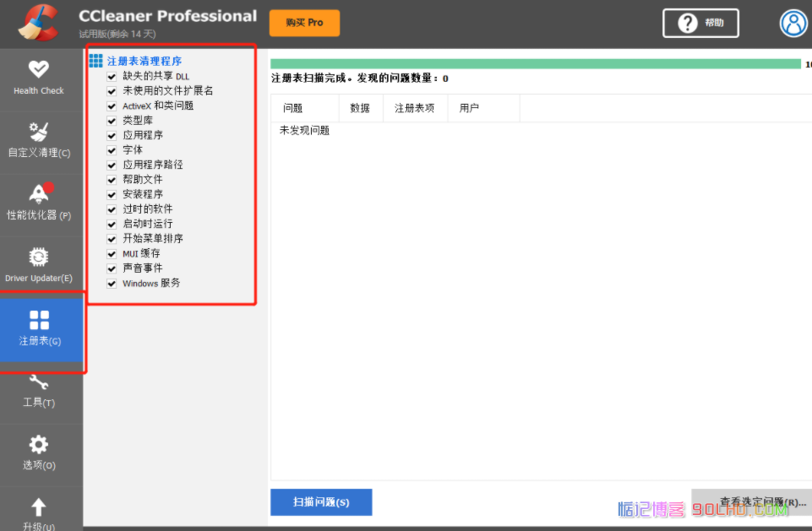Sort by 用户 column header
The width and height of the screenshot is (812, 531).
pos(483,108)
